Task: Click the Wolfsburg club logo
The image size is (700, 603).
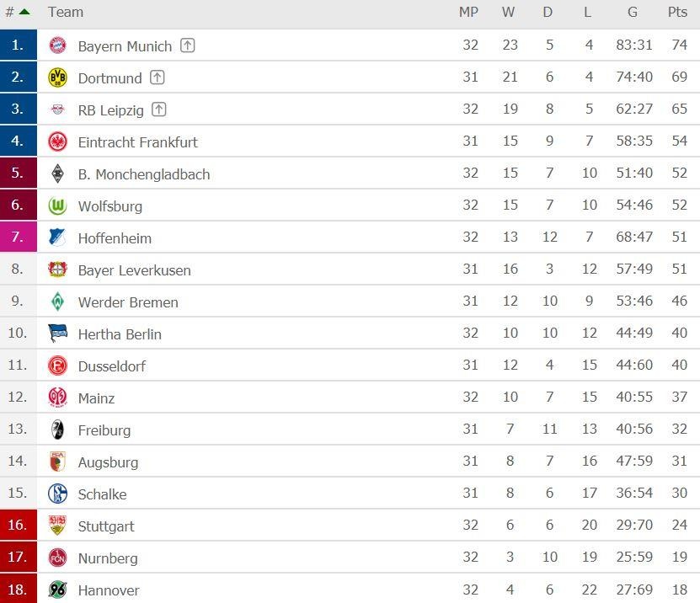Action: pos(57,205)
